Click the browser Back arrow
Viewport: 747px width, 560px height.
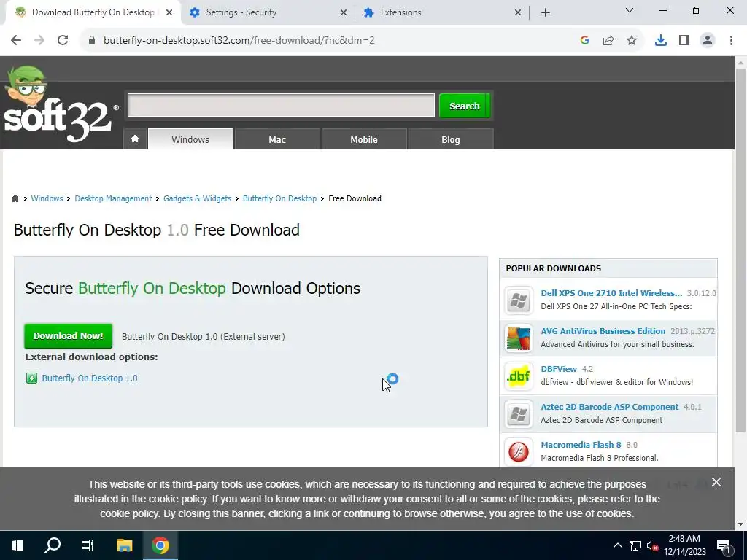coord(16,41)
